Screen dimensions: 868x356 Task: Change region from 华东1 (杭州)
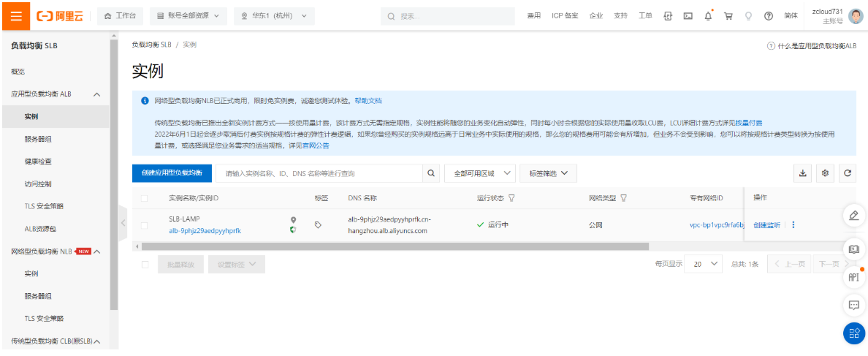(x=274, y=16)
